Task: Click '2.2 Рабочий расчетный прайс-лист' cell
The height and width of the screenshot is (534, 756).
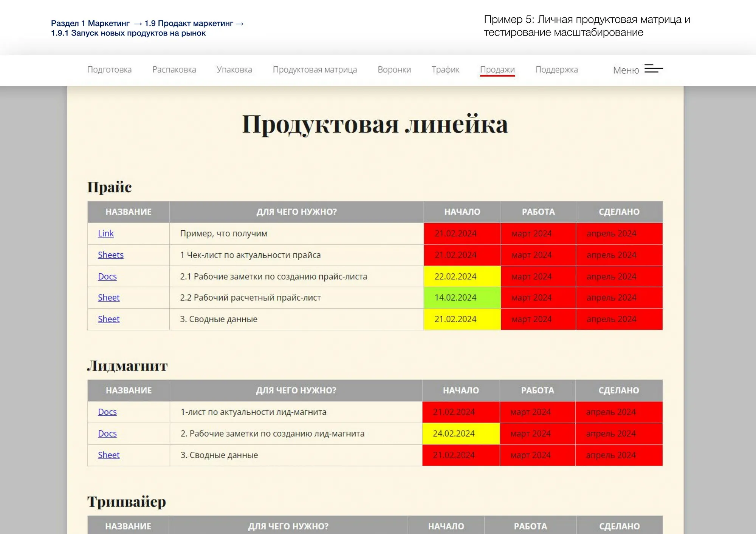Action: click(x=296, y=298)
